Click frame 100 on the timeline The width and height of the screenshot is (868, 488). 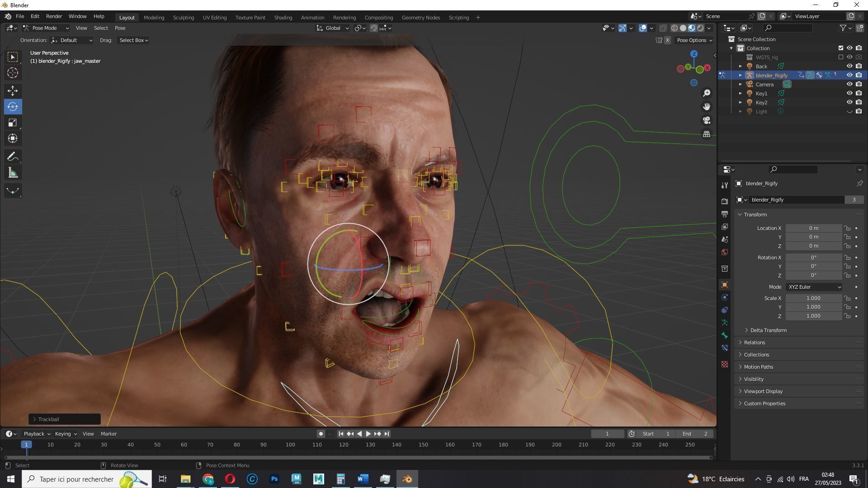[290, 445]
